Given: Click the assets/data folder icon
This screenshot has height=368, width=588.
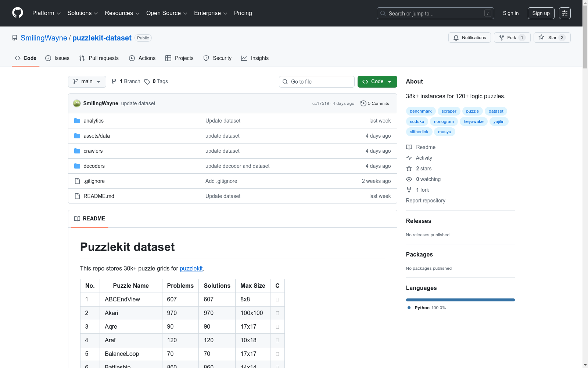Looking at the screenshot, I should pyautogui.click(x=77, y=136).
